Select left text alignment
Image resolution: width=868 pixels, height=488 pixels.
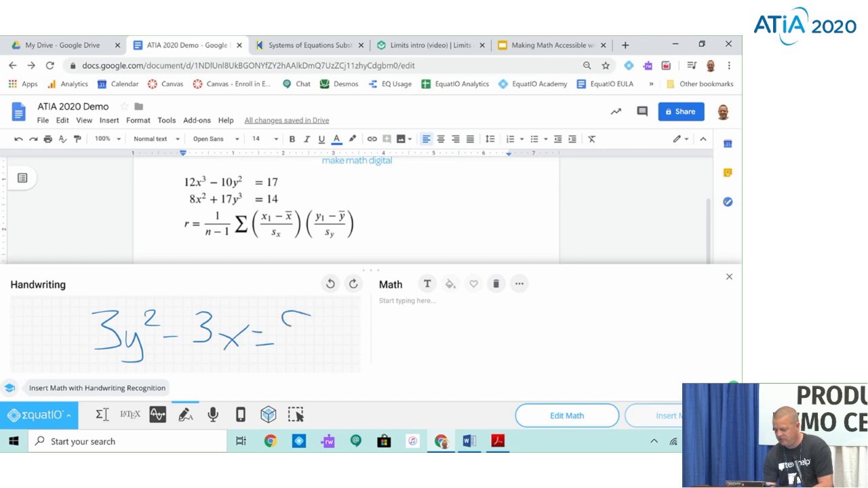click(x=426, y=139)
